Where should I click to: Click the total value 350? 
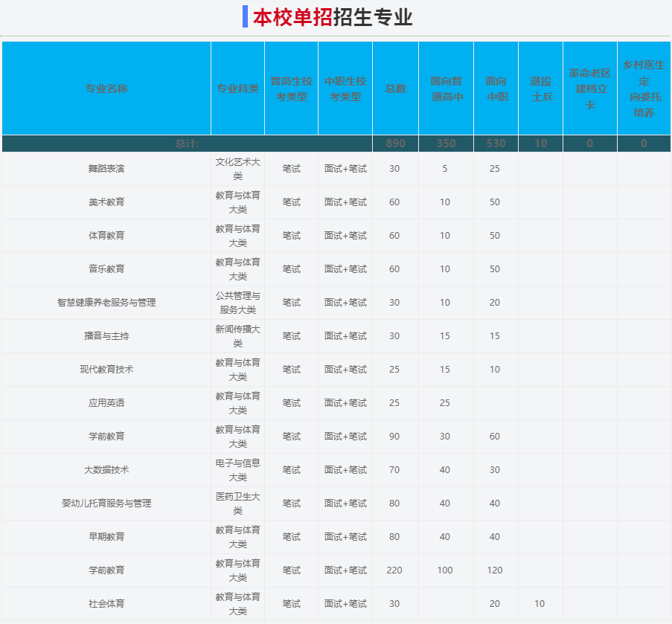point(447,144)
